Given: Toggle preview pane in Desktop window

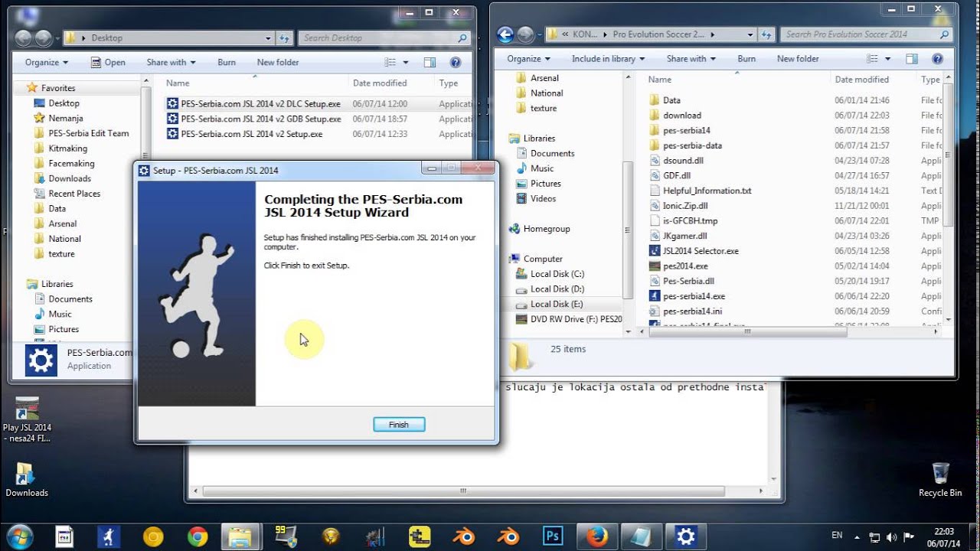Looking at the screenshot, I should tap(430, 62).
